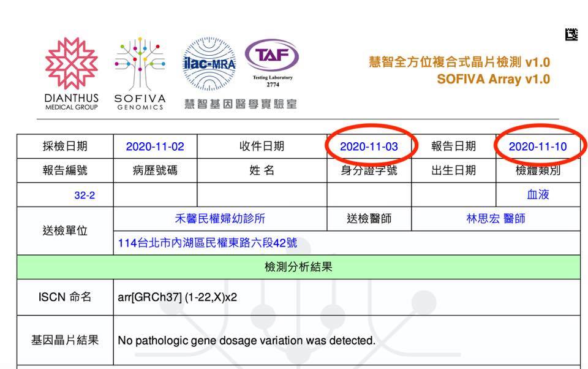Click the circled received date 2020-11-03
This screenshot has width=588, height=369.
[x=369, y=146]
